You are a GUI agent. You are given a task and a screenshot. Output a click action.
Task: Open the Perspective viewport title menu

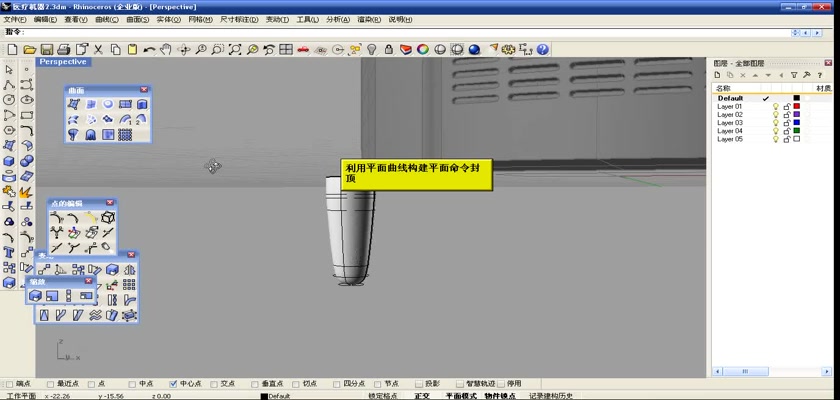tap(63, 62)
